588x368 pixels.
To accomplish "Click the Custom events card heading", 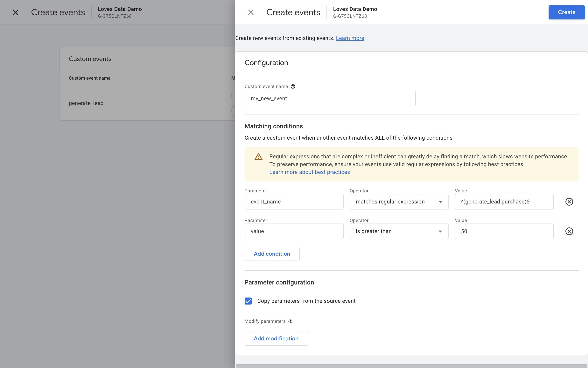I will click(x=90, y=59).
